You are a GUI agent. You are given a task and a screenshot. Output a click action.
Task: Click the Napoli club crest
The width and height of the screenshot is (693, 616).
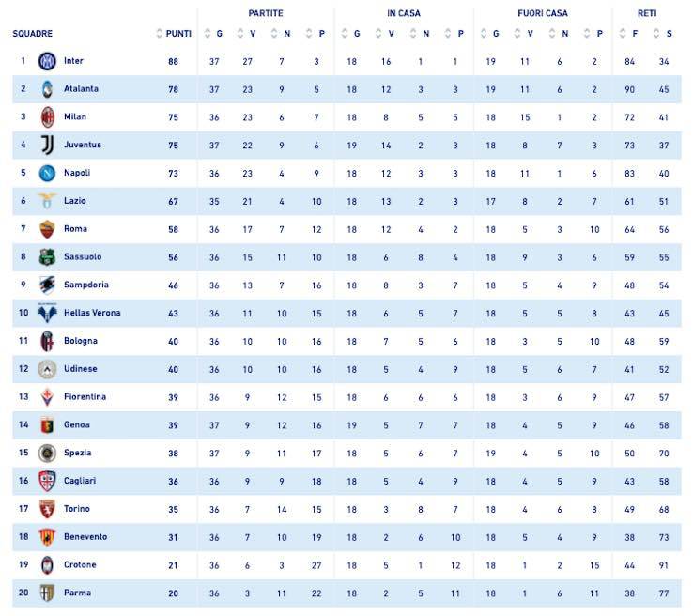coord(47,173)
